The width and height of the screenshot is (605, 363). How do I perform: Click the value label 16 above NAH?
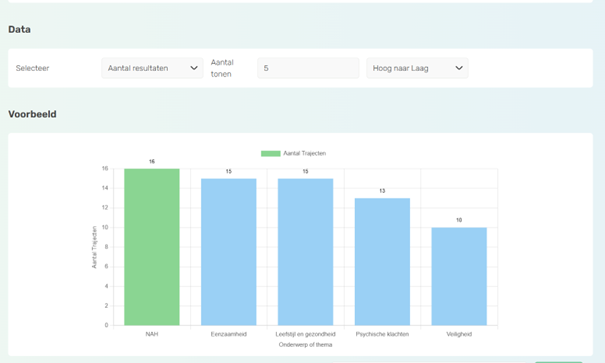pyautogui.click(x=152, y=162)
